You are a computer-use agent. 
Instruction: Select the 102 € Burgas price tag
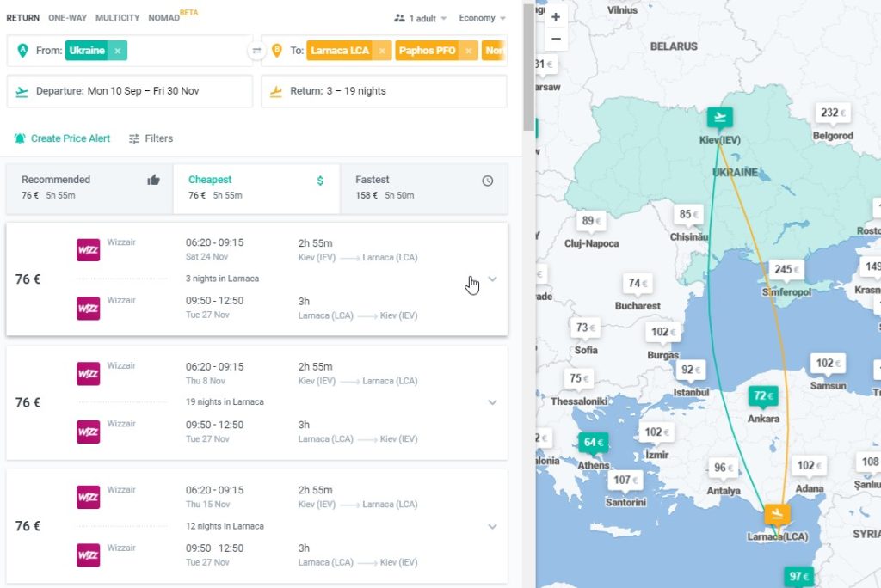click(663, 332)
